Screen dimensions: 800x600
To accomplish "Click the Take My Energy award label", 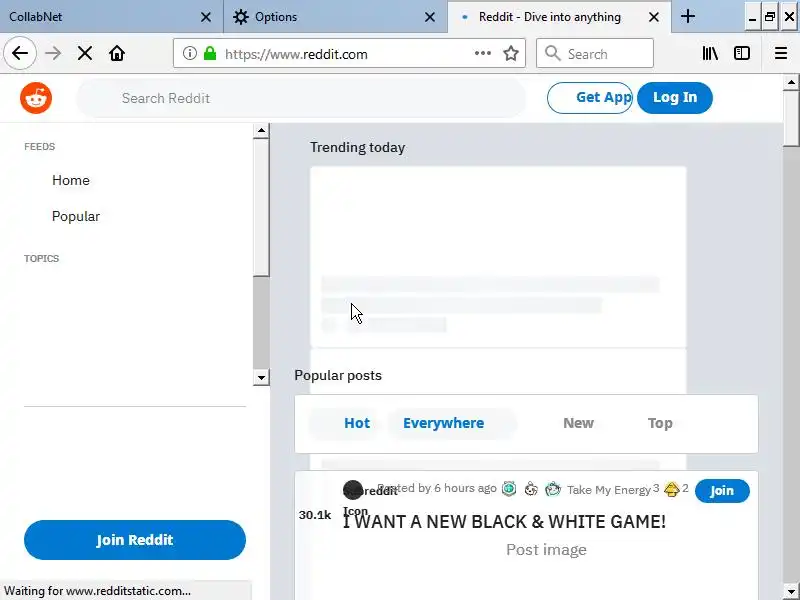I will click(x=609, y=490).
